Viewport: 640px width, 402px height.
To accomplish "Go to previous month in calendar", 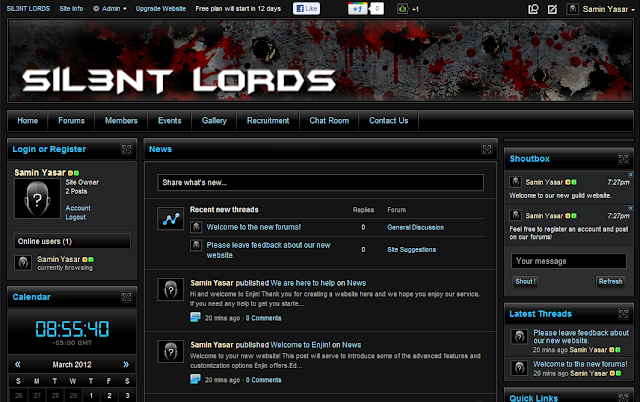I will tap(18, 364).
